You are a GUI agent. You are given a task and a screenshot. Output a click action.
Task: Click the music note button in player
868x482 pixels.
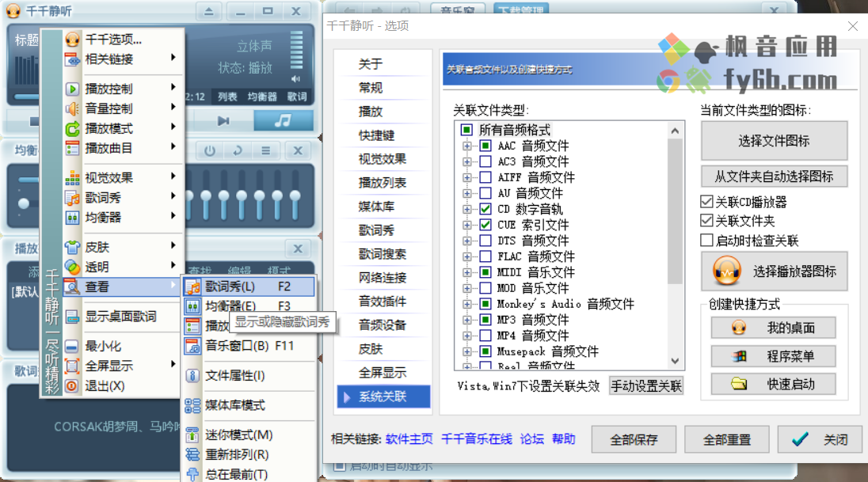coord(283,120)
